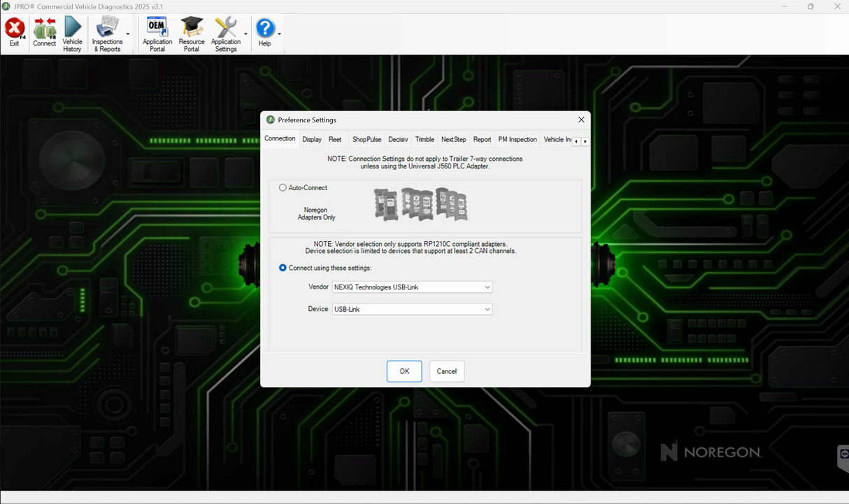Viewport: 849px width, 504px height.
Task: Open the OEM Application Portal
Action: [x=157, y=34]
